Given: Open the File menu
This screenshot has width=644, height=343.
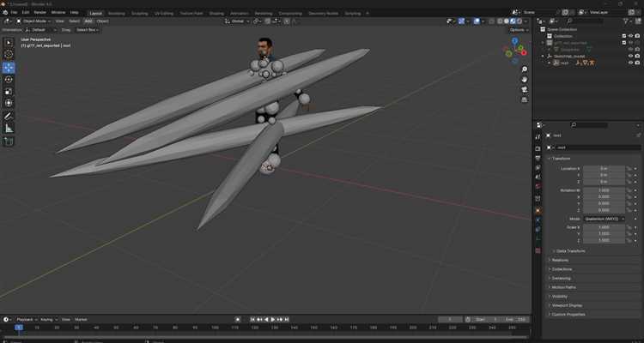Looking at the screenshot, I should tap(14, 13).
